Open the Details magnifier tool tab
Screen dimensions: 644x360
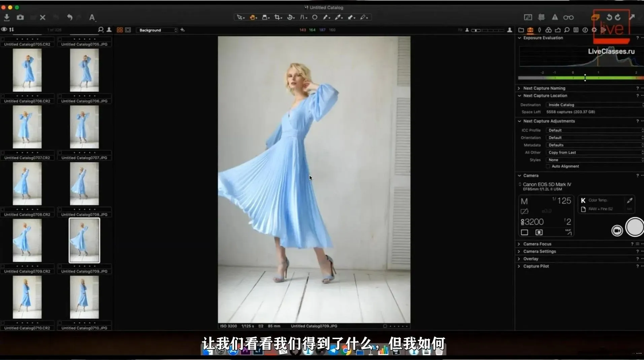click(567, 30)
